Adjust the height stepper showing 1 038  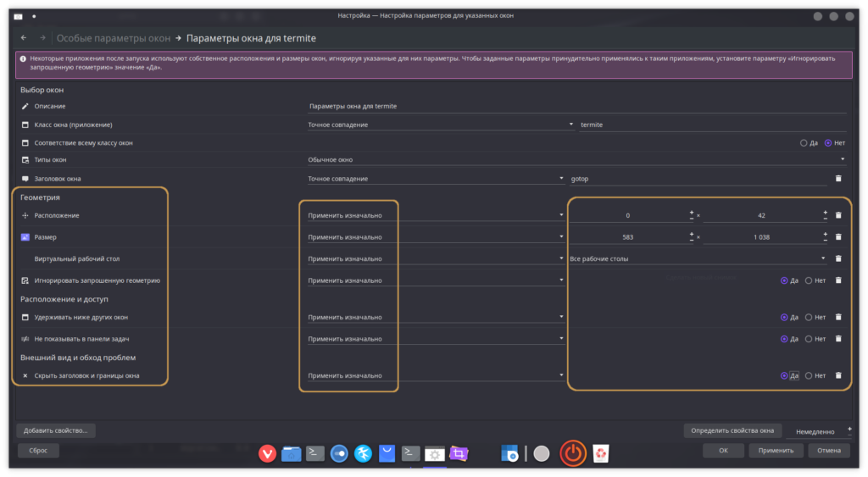[765, 237]
